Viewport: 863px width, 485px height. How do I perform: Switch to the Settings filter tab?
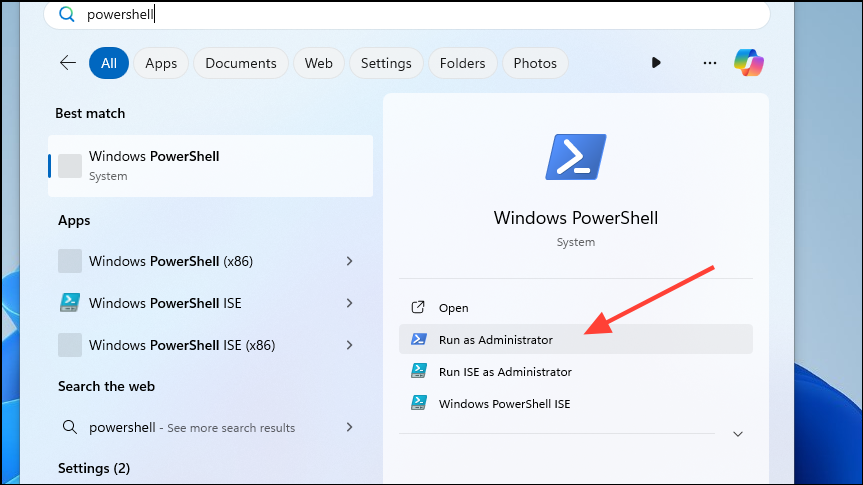pos(386,63)
